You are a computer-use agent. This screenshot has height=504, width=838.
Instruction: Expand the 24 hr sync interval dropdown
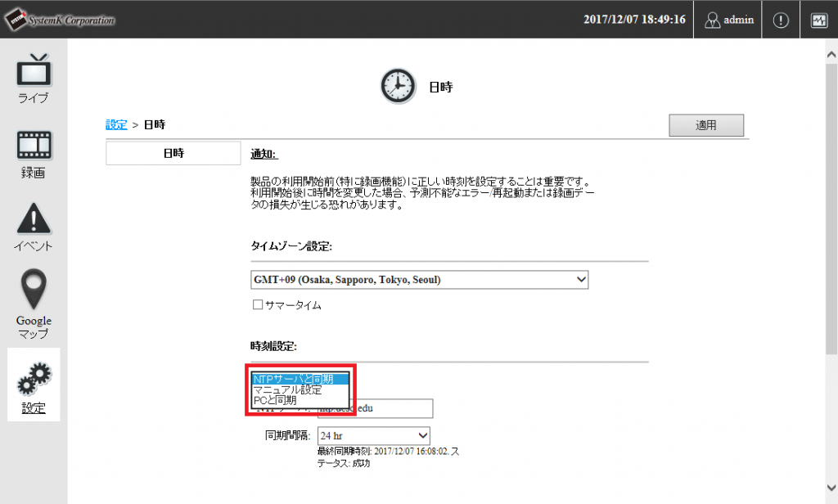point(373,435)
